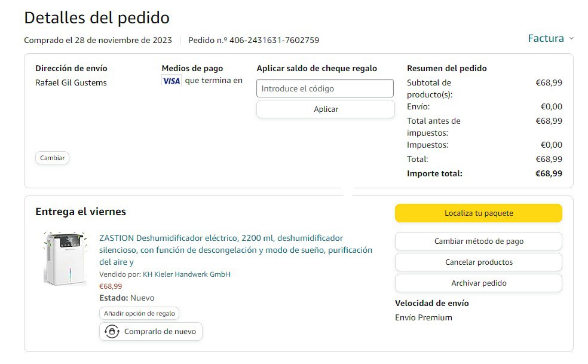
Task: Click the Detalles del pedido heading
Action: (x=97, y=18)
